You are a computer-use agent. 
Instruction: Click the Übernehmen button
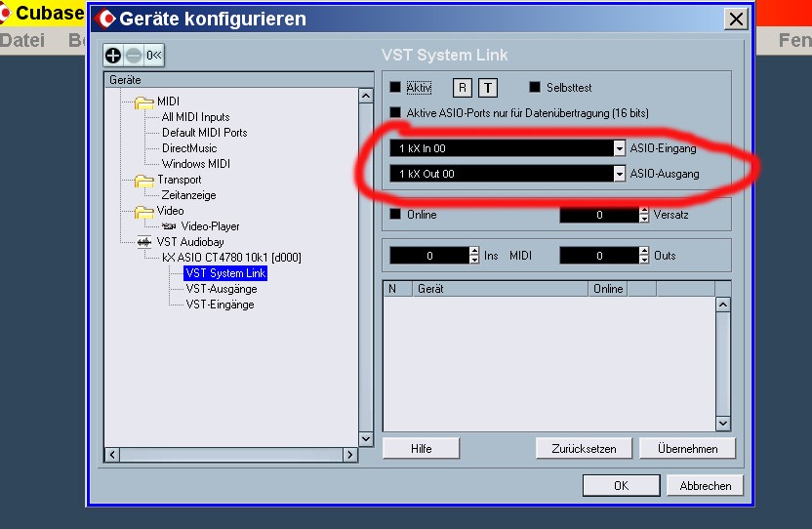pos(687,449)
